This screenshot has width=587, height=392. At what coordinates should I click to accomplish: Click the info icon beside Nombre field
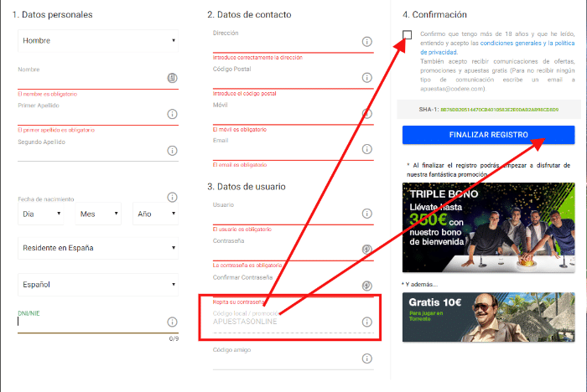tap(172, 78)
